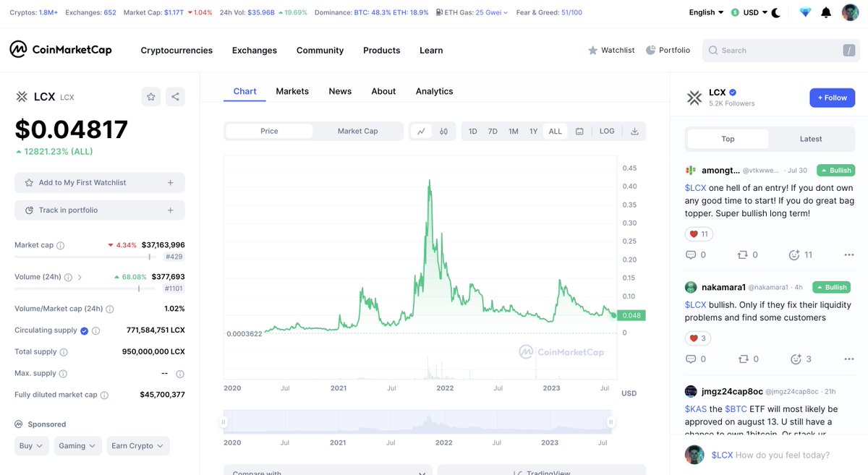Open Exchanges nav menu

click(255, 50)
